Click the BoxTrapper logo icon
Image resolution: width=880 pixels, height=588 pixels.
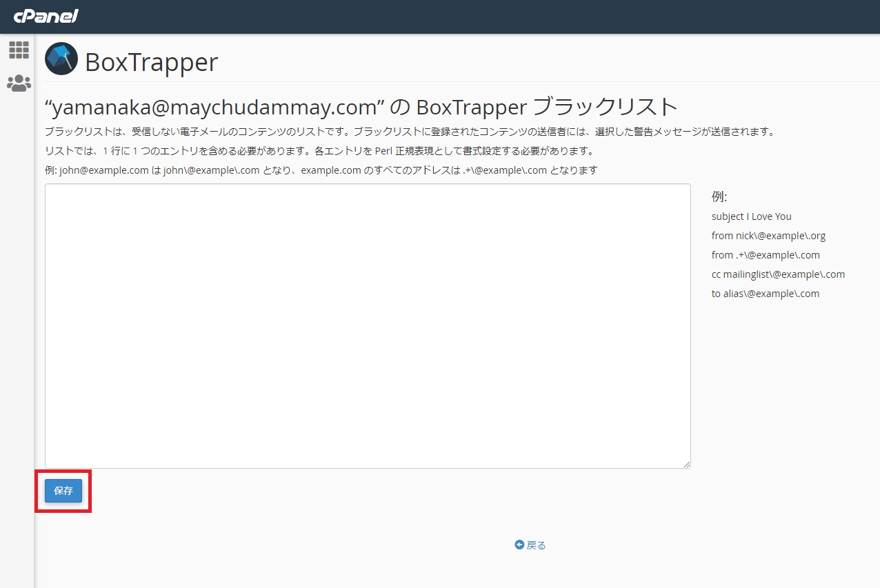[x=61, y=59]
